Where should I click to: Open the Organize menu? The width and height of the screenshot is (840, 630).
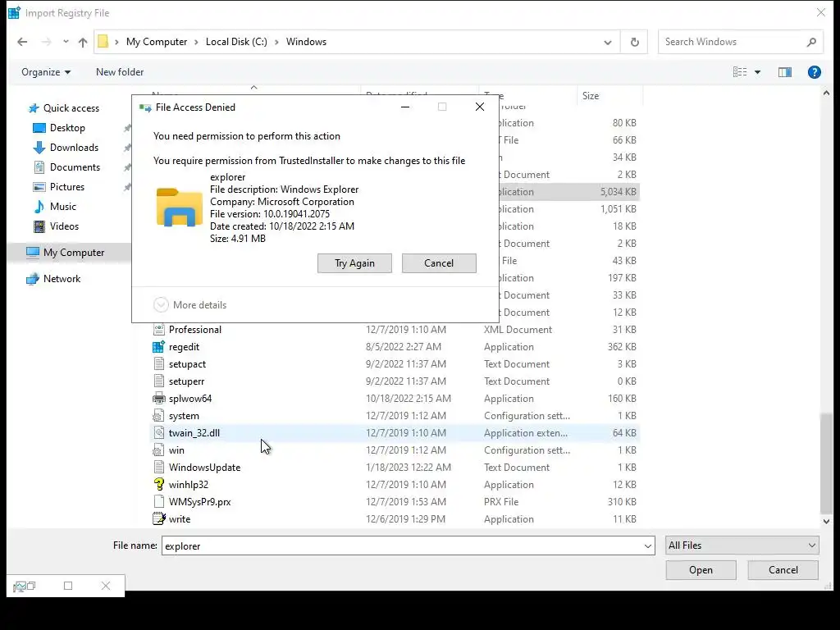[x=46, y=72]
